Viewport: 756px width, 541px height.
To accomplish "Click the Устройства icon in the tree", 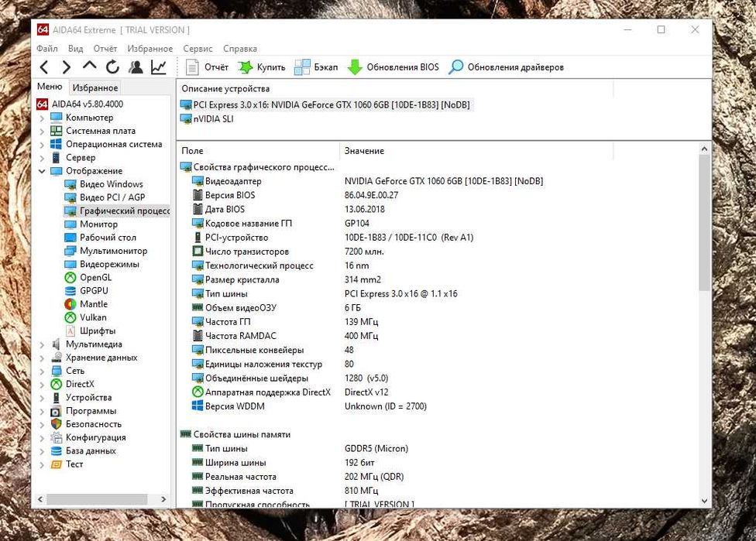I will 57,398.
